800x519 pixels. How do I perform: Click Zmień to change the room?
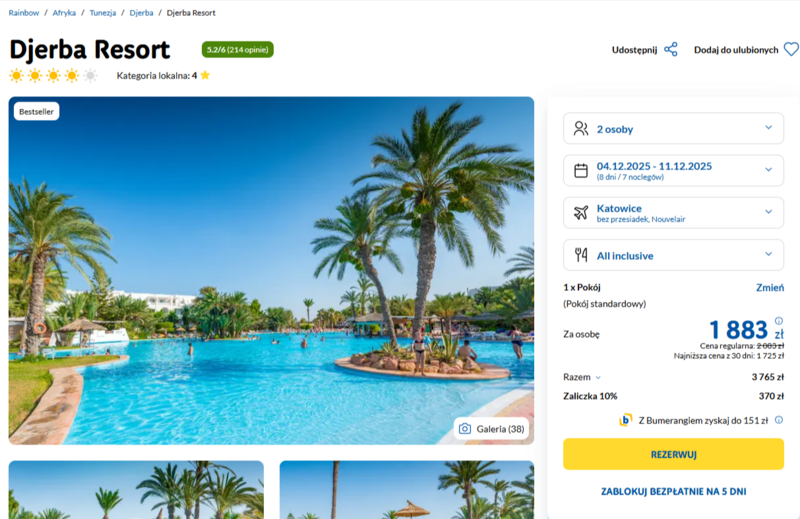[769, 287]
